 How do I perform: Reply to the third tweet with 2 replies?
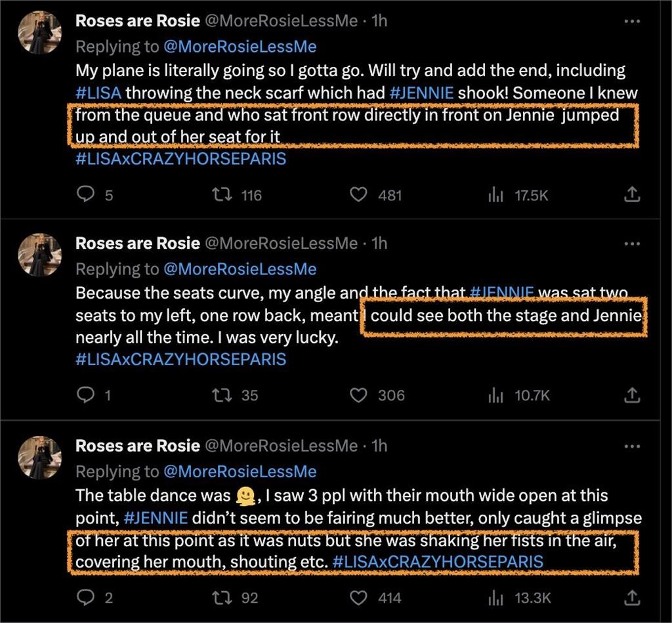pyautogui.click(x=87, y=597)
